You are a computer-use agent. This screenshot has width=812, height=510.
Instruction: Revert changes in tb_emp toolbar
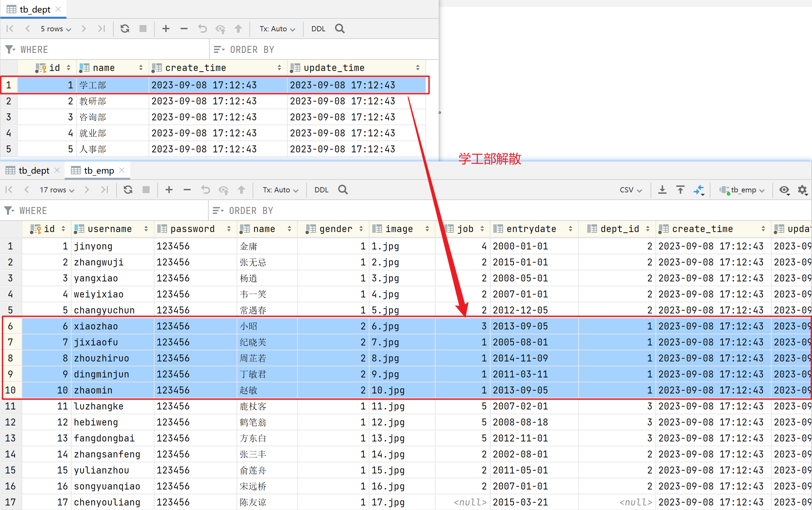[206, 190]
